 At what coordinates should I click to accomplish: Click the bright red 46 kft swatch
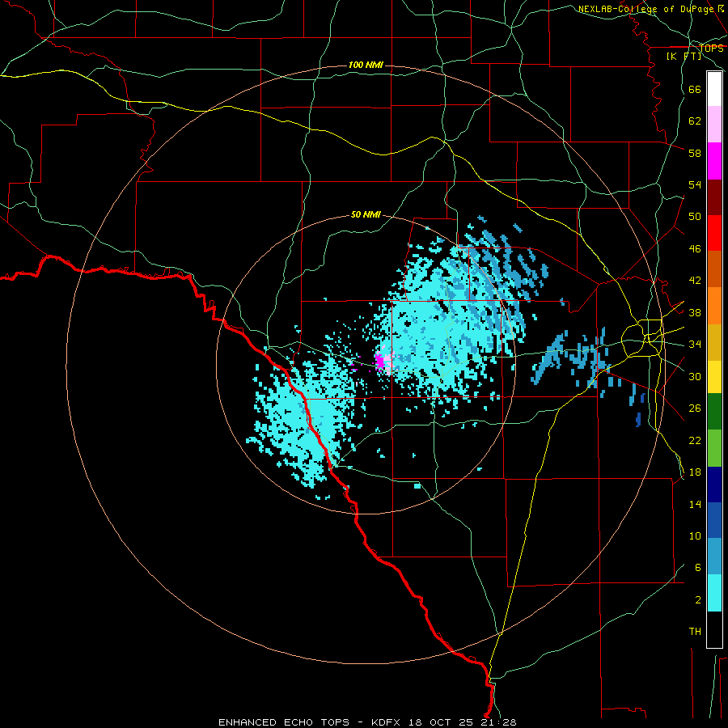point(714,233)
